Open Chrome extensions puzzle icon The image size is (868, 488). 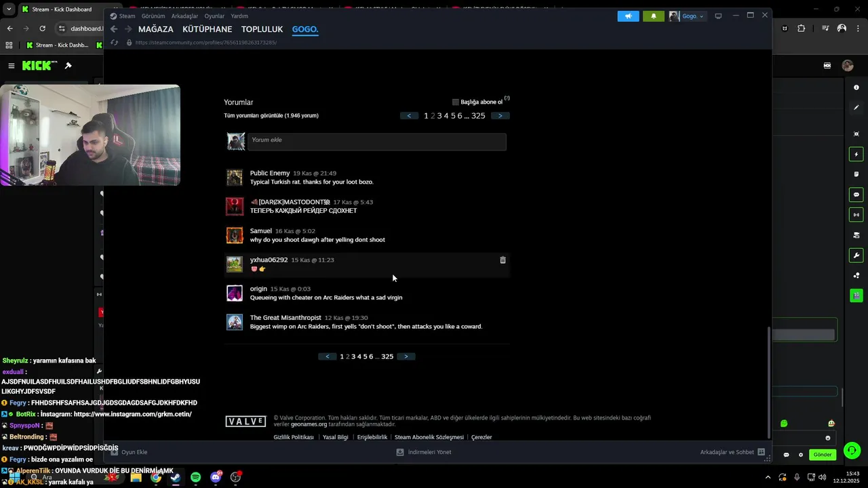coord(802,28)
